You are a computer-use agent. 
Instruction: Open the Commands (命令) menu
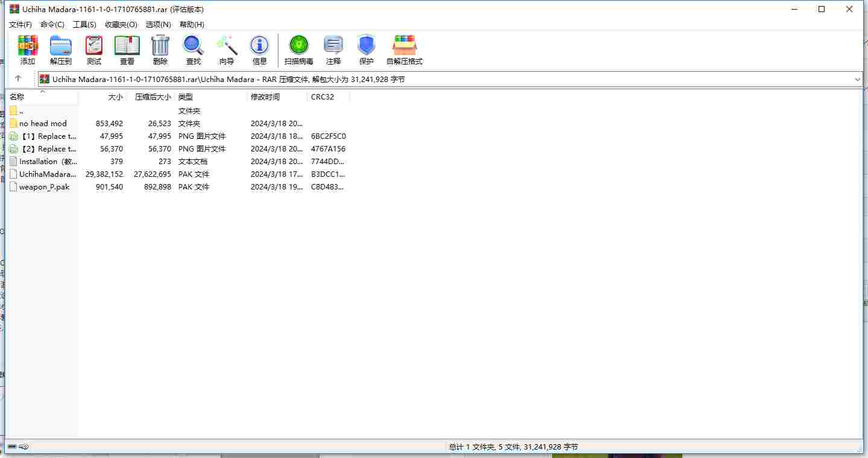[52, 25]
